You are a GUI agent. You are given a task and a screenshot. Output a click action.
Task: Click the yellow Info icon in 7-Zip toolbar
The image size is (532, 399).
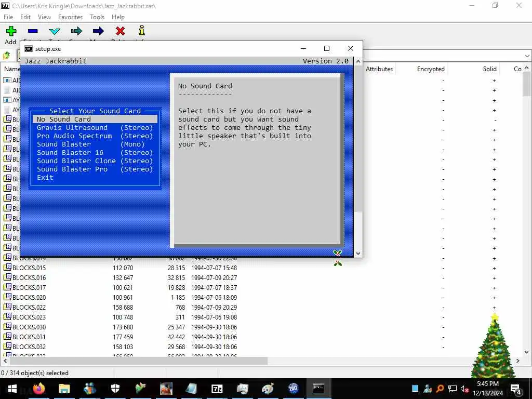click(x=142, y=31)
